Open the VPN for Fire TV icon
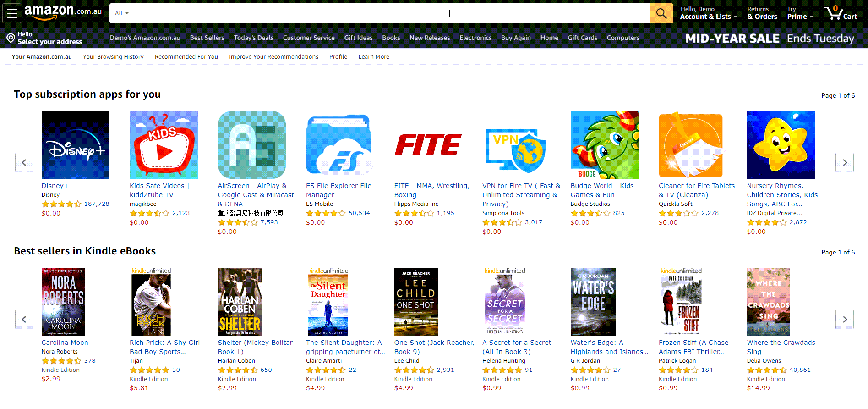Viewport: 868px width, 409px height. [x=516, y=151]
